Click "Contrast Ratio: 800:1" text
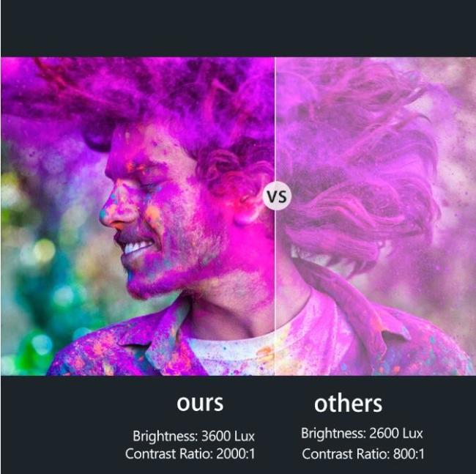The image size is (476, 474). (x=363, y=454)
